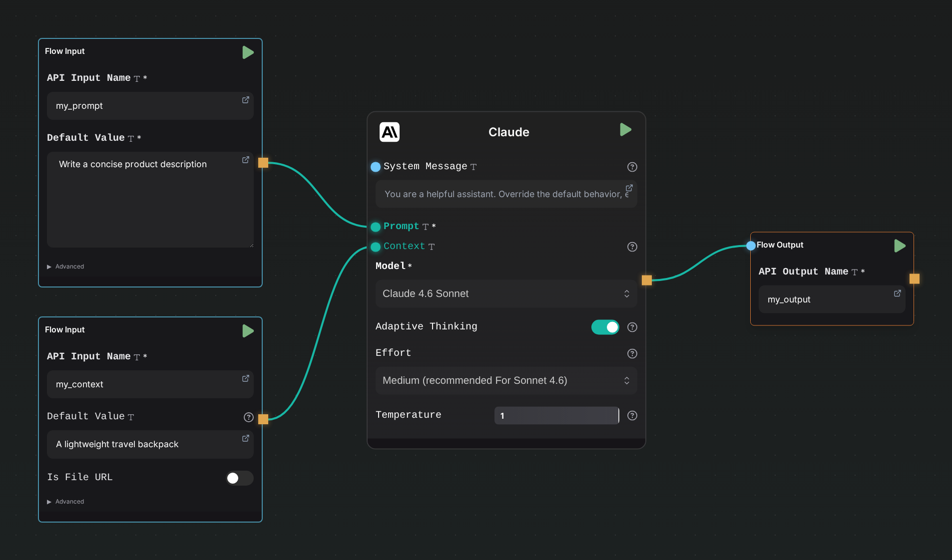Expand the my_prompt input field editor

(x=246, y=100)
